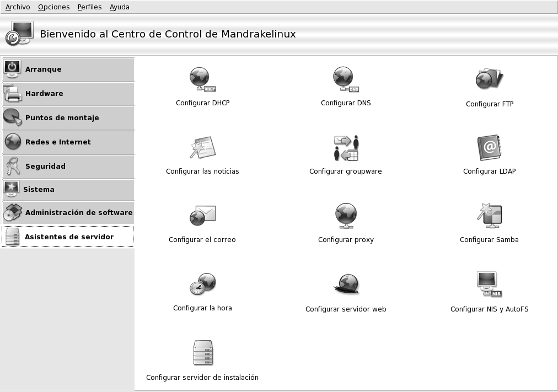Click the Administración de software box icon
The height and width of the screenshot is (392, 558).
tap(13, 212)
